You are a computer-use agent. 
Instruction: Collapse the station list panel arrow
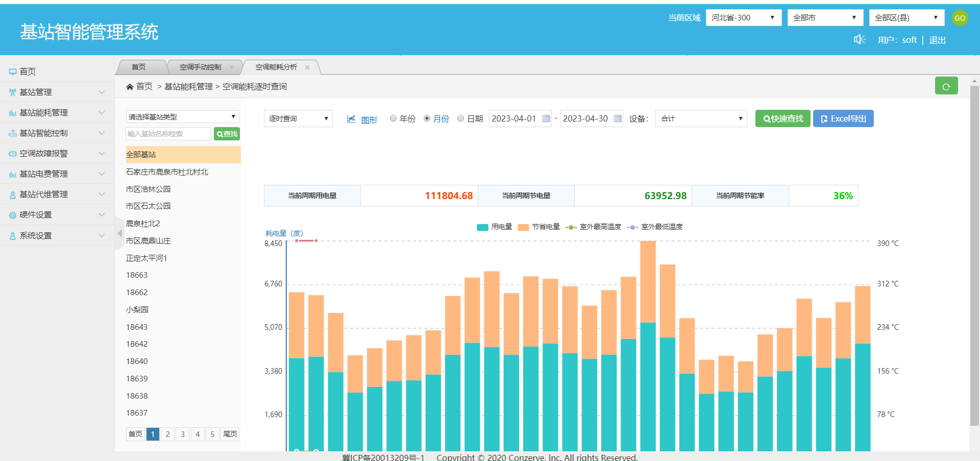[x=119, y=233]
